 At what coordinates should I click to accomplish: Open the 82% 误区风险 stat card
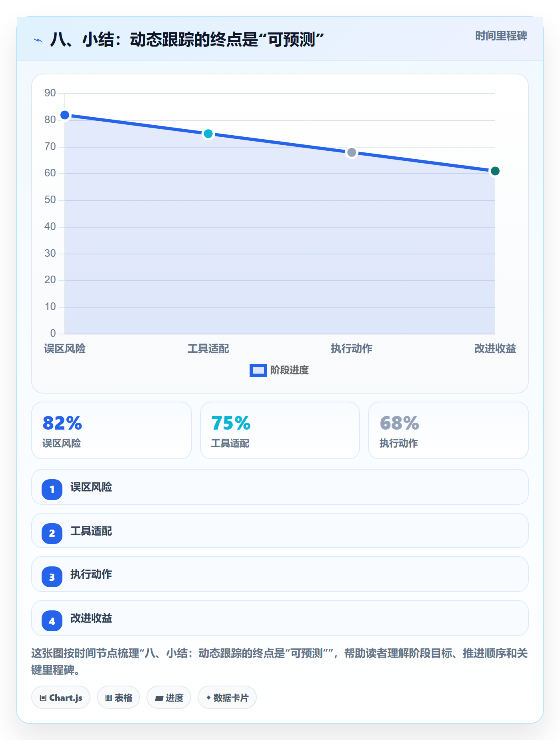(x=112, y=430)
